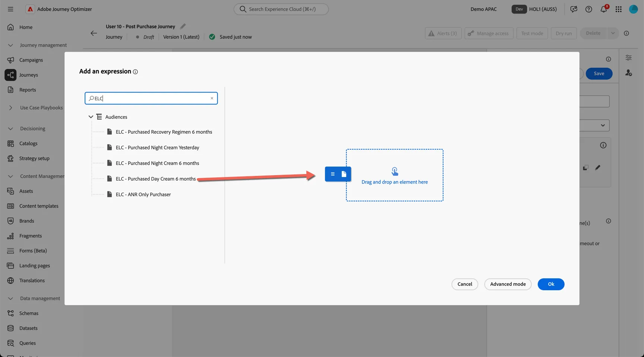Open Translations in the sidebar
The height and width of the screenshot is (357, 644).
[x=32, y=281]
